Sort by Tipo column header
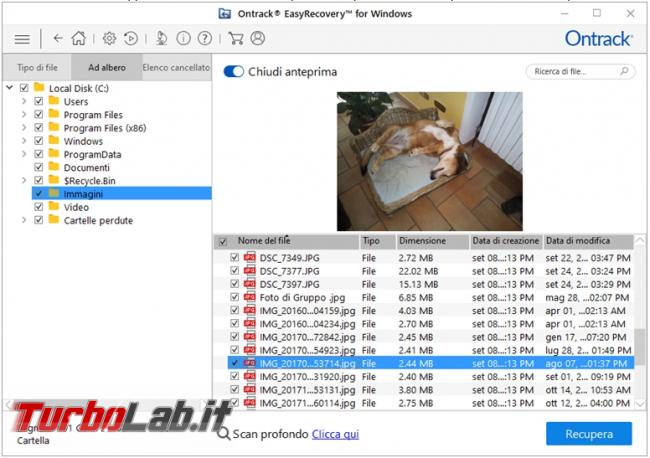This screenshot has width=650, height=458. (x=377, y=241)
